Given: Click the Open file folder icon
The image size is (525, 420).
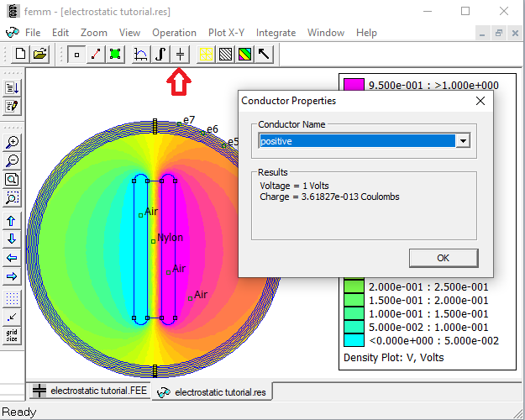Looking at the screenshot, I should pyautogui.click(x=39, y=54).
